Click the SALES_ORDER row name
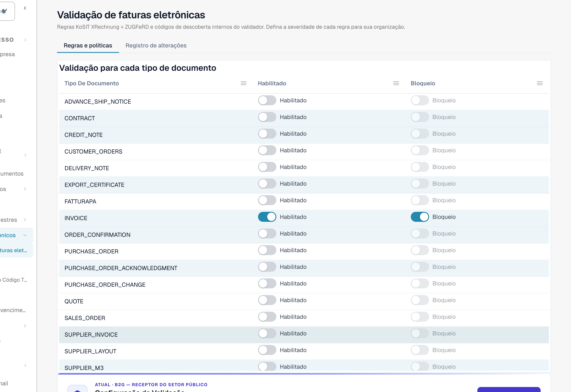Viewport: 571px width, 392px height. [x=85, y=318]
